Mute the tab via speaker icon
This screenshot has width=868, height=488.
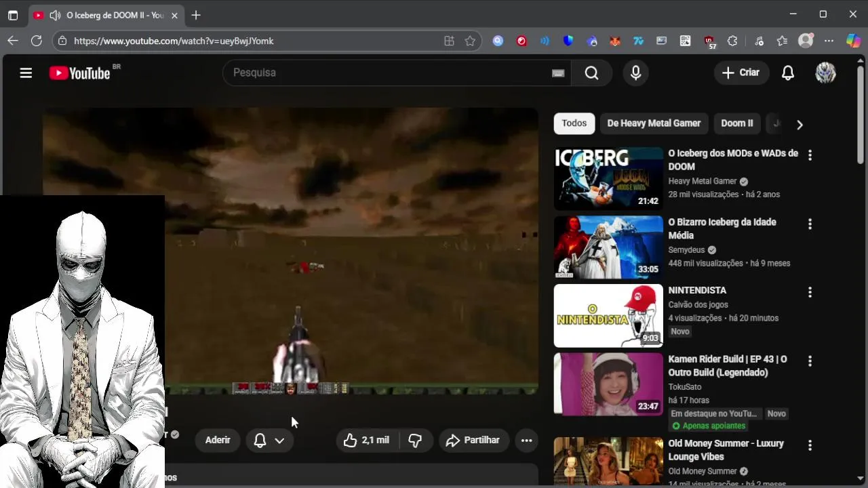pyautogui.click(x=55, y=15)
